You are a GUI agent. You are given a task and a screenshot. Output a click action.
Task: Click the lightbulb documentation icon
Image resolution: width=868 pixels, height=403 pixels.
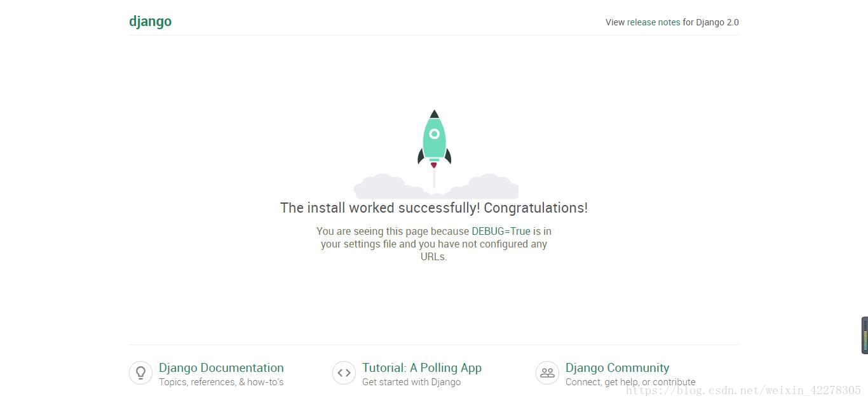(141, 373)
